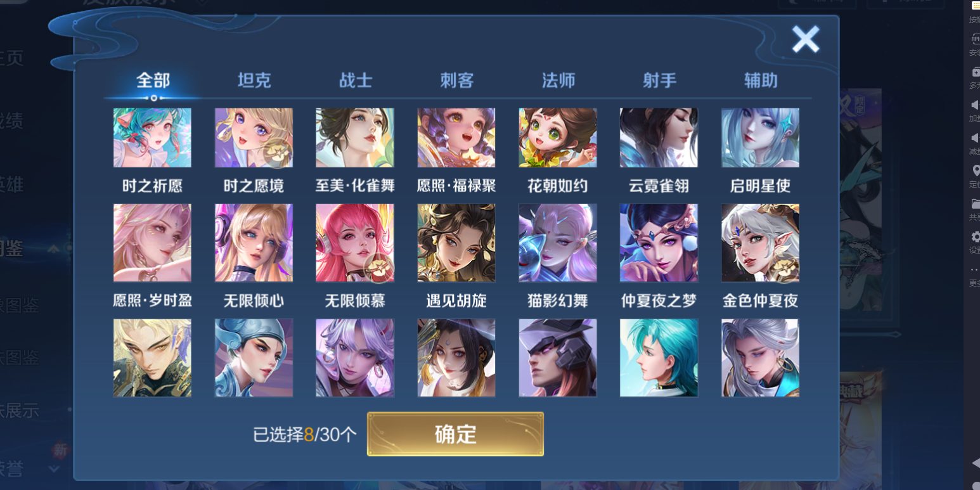Choose the 愿照·岁时盈 skin portrait

[152, 243]
